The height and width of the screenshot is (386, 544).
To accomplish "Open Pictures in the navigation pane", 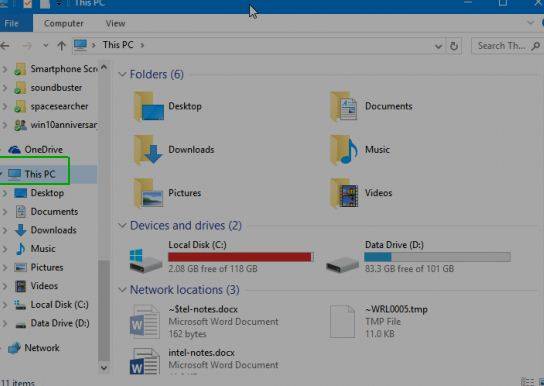I will (x=39, y=267).
